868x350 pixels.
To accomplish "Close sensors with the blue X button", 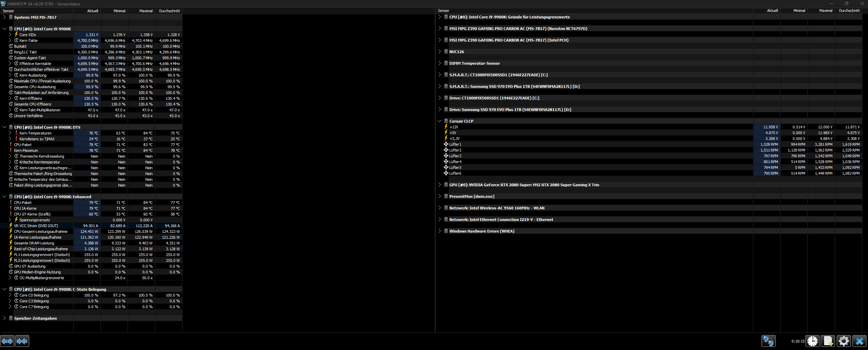I will (859, 341).
